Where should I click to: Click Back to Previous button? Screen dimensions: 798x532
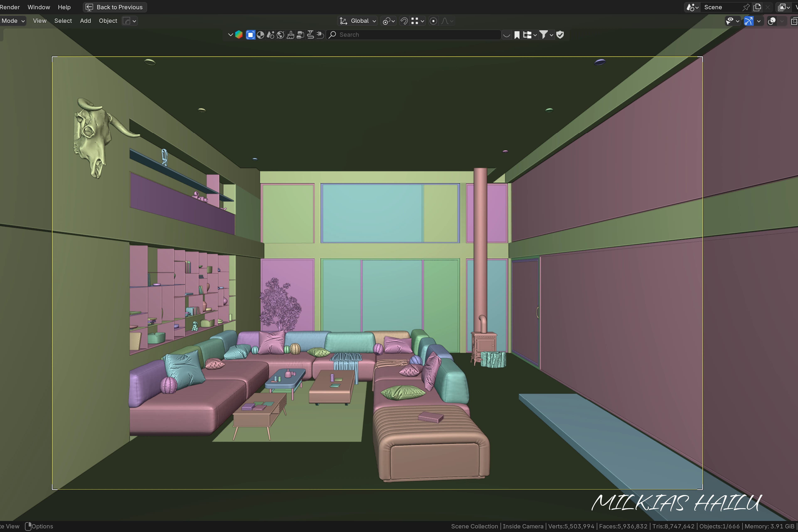[x=115, y=7]
